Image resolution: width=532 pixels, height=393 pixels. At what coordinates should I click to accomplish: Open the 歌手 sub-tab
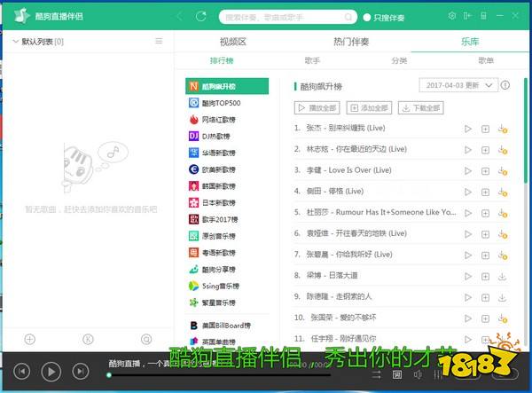click(x=312, y=61)
